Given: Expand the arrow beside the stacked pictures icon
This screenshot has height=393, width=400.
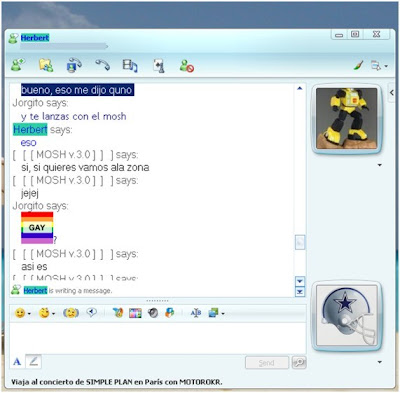Looking at the screenshot, I should coord(223,314).
